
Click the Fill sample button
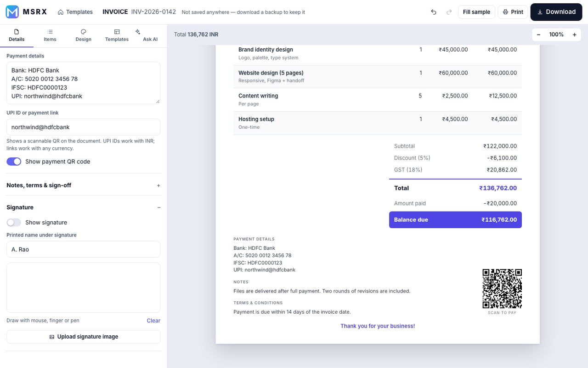coord(476,12)
